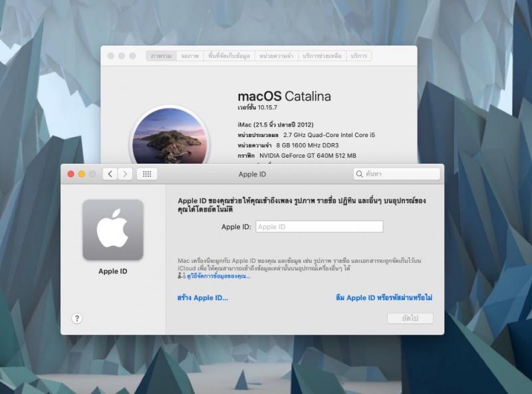This screenshot has height=394, width=532.
Task: Close the About This Mac window
Action: tap(110, 56)
